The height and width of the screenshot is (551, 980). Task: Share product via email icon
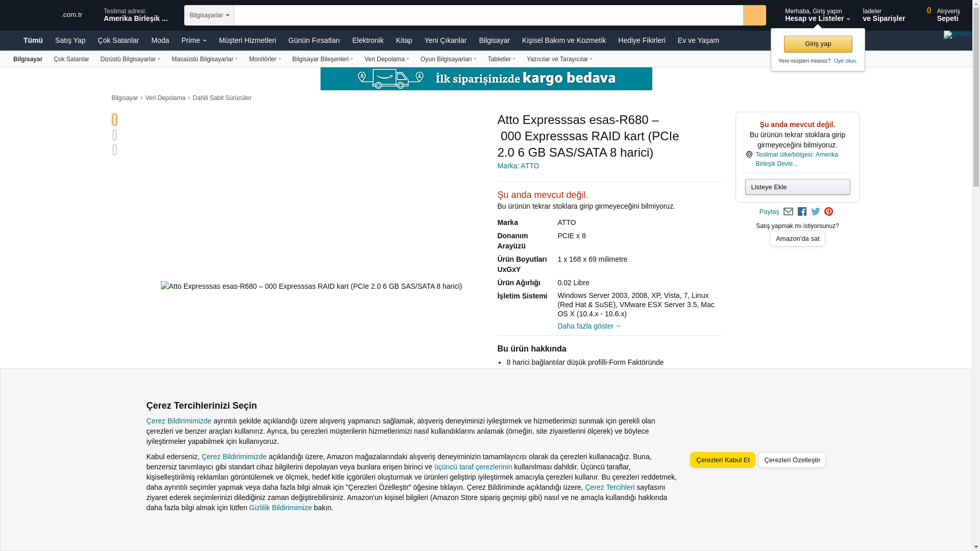point(788,212)
